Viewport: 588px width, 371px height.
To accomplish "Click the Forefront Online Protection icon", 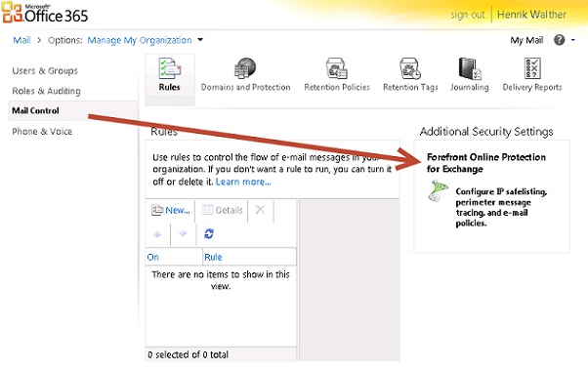I will tap(438, 190).
